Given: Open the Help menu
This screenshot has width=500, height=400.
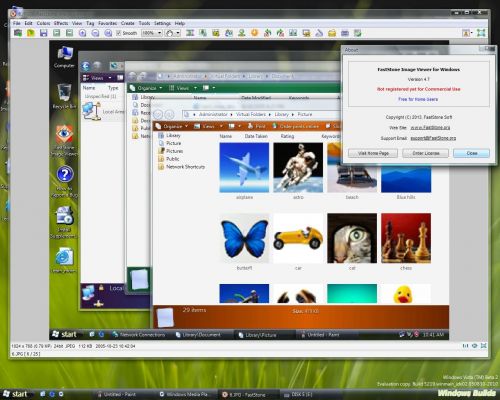Looking at the screenshot, I should (180, 23).
